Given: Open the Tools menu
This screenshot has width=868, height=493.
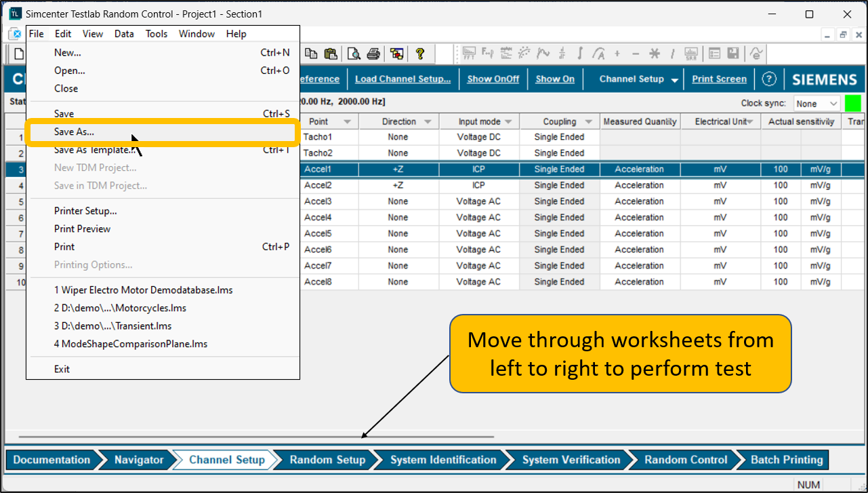Looking at the screenshot, I should (x=157, y=34).
